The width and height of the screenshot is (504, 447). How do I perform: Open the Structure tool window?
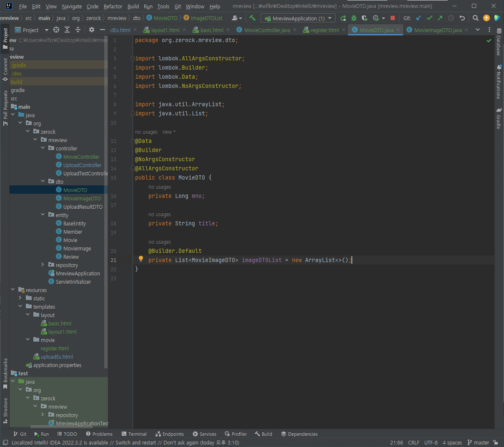coord(5,411)
